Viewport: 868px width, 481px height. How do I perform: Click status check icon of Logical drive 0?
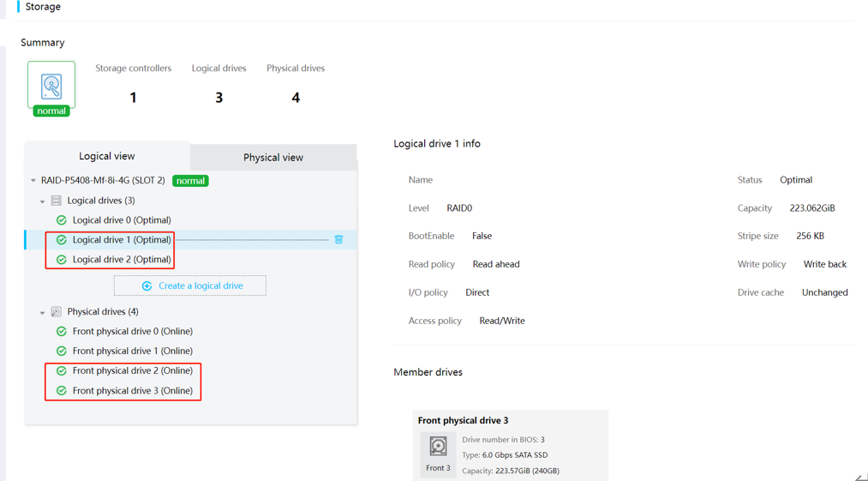click(62, 220)
